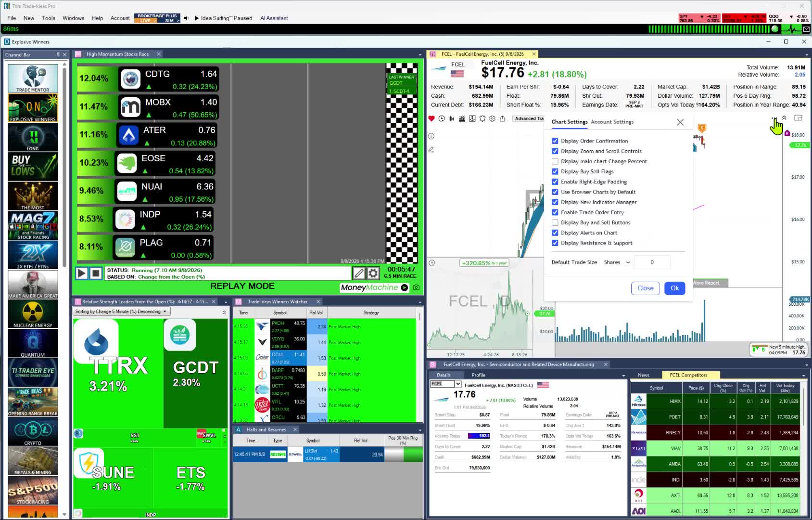The width and height of the screenshot is (812, 520).
Task: Play the stock race replay
Action: 82,273
